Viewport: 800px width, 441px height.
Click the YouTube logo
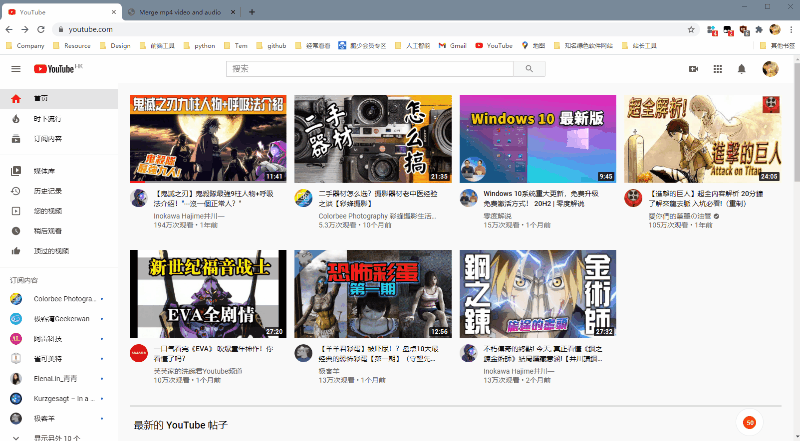coord(56,69)
